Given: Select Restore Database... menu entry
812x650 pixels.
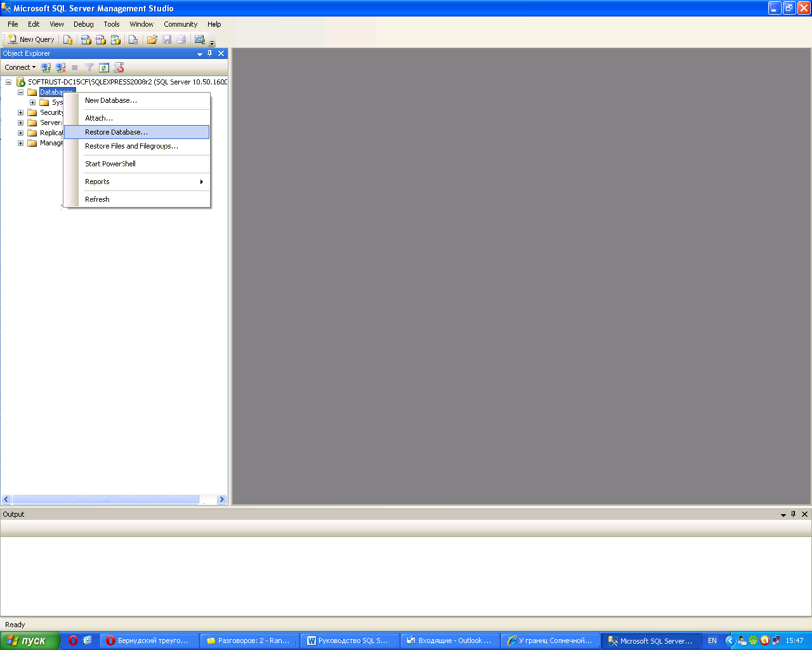Looking at the screenshot, I should click(x=137, y=132).
